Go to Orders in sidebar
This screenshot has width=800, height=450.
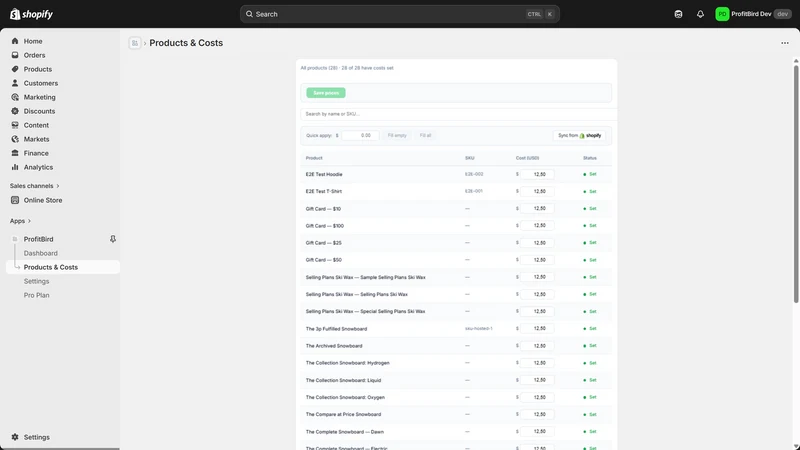pyautogui.click(x=34, y=55)
